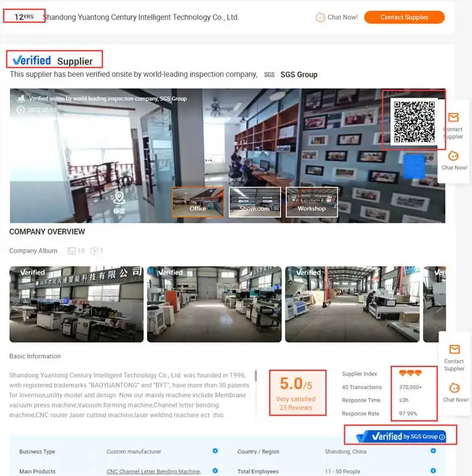Select the Workshop panorama thumbnail
This screenshot has height=476, width=472.
[x=312, y=202]
